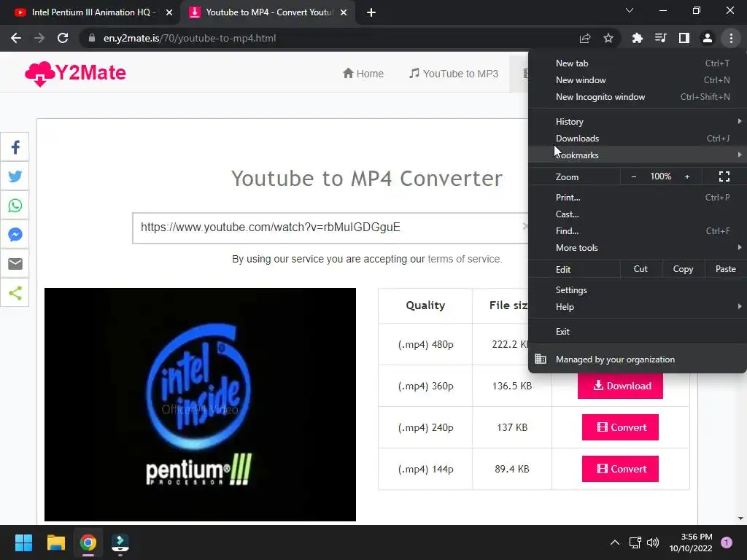Close the Youtube to MP4 tab
The height and width of the screenshot is (560, 747).
point(344,12)
